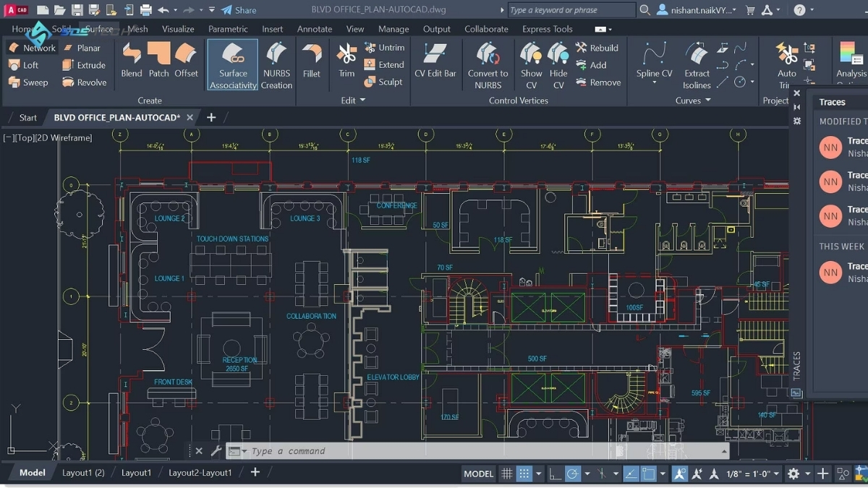The image size is (868, 488).
Task: Open command line customization wrench
Action: [216, 450]
